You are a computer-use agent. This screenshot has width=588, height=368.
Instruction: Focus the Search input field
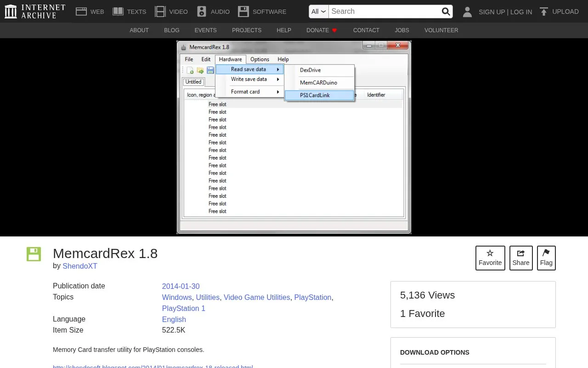(x=384, y=11)
